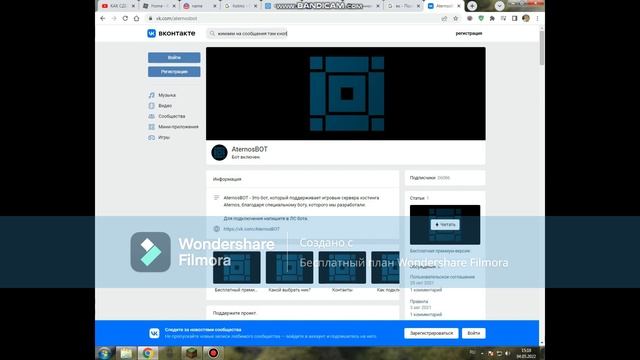Click the volume icon in the system tray
Image resolution: width=640 pixels, height=360 pixels.
tap(507, 353)
